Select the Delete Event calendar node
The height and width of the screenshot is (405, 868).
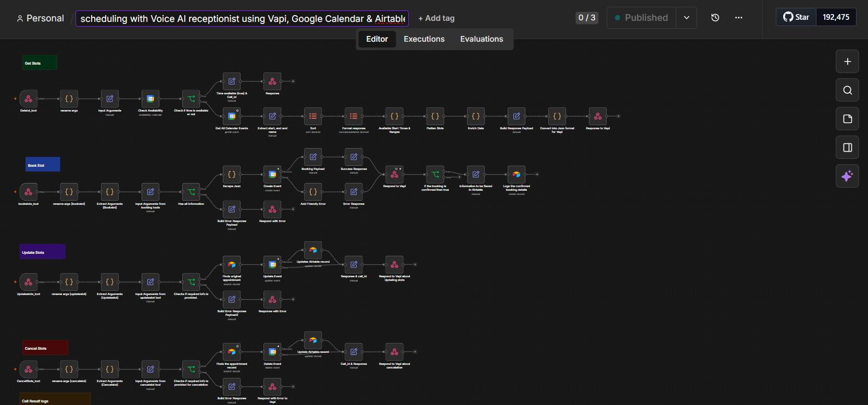(x=272, y=352)
